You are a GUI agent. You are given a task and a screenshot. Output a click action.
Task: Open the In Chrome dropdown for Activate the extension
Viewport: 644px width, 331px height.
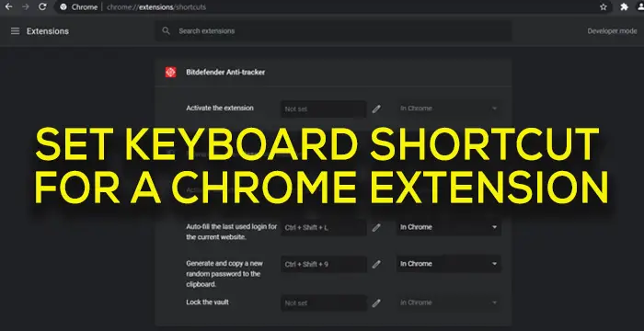point(449,108)
